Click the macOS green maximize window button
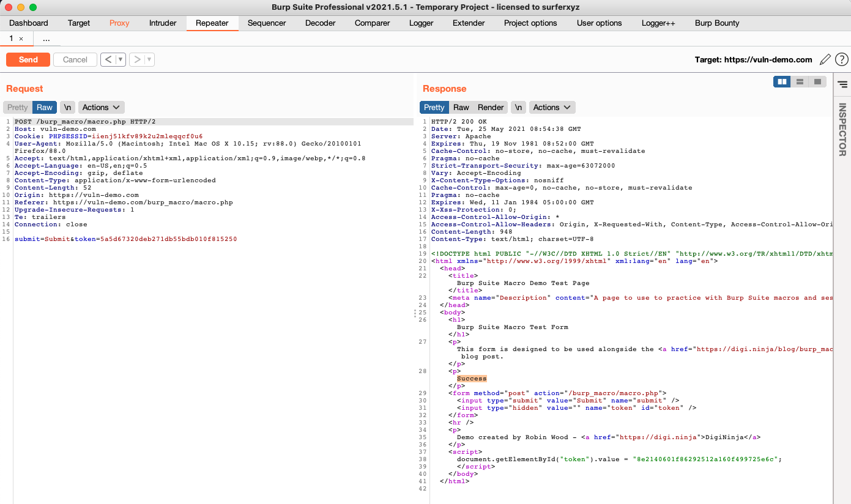The width and height of the screenshot is (851, 504). click(33, 7)
